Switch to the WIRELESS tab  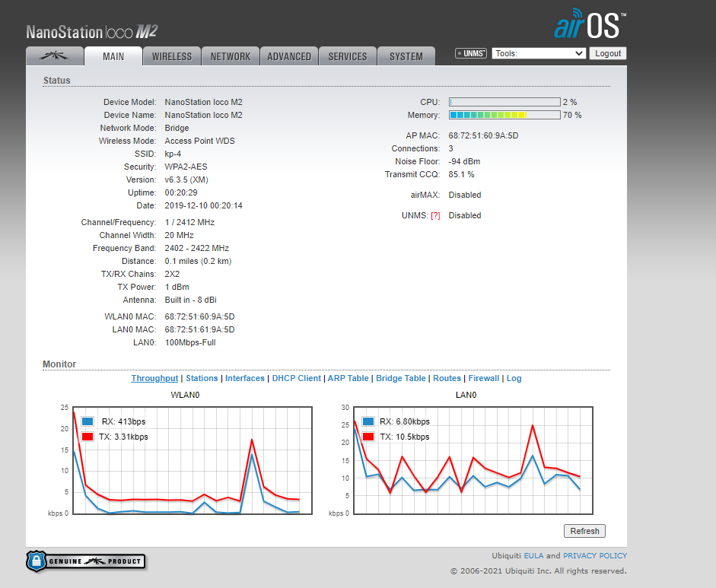coord(172,56)
